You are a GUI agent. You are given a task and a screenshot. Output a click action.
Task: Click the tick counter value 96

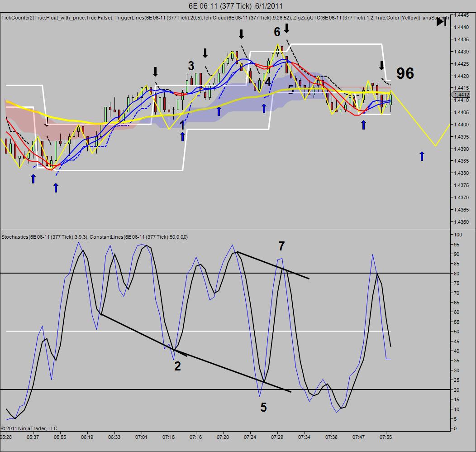tap(405, 73)
